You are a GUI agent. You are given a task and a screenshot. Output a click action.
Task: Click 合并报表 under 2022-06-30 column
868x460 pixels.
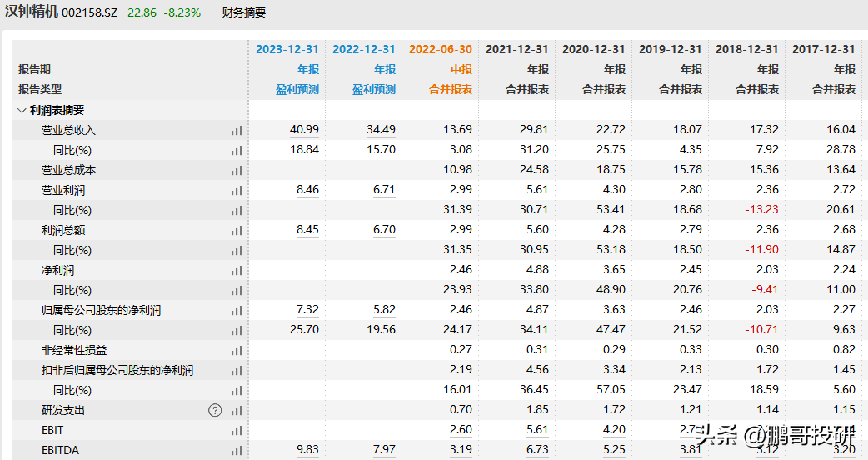pyautogui.click(x=451, y=89)
